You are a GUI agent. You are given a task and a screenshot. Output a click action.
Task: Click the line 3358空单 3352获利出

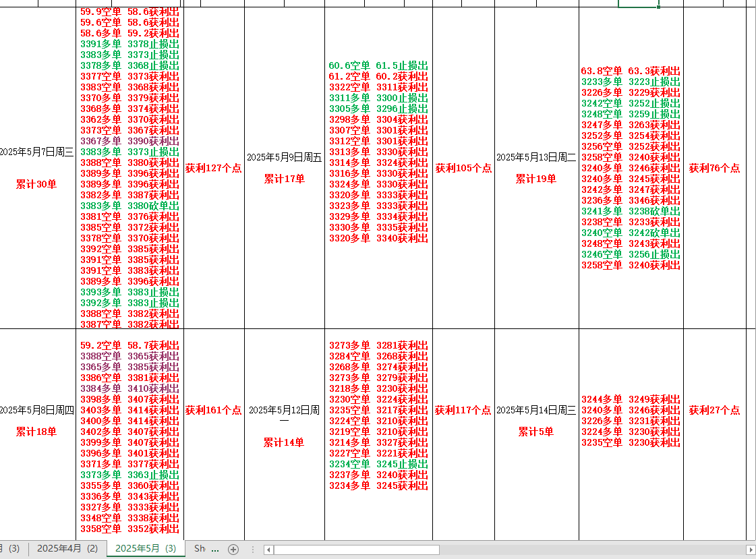[129, 529]
